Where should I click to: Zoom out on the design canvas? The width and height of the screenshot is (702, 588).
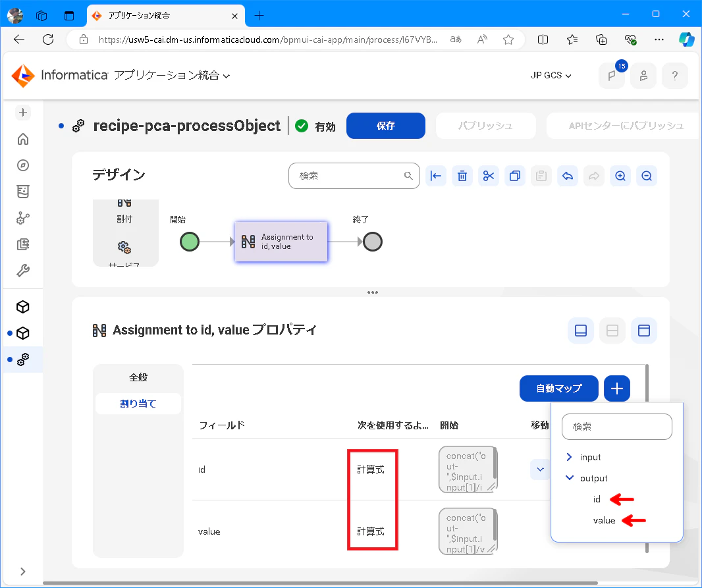[x=647, y=176]
